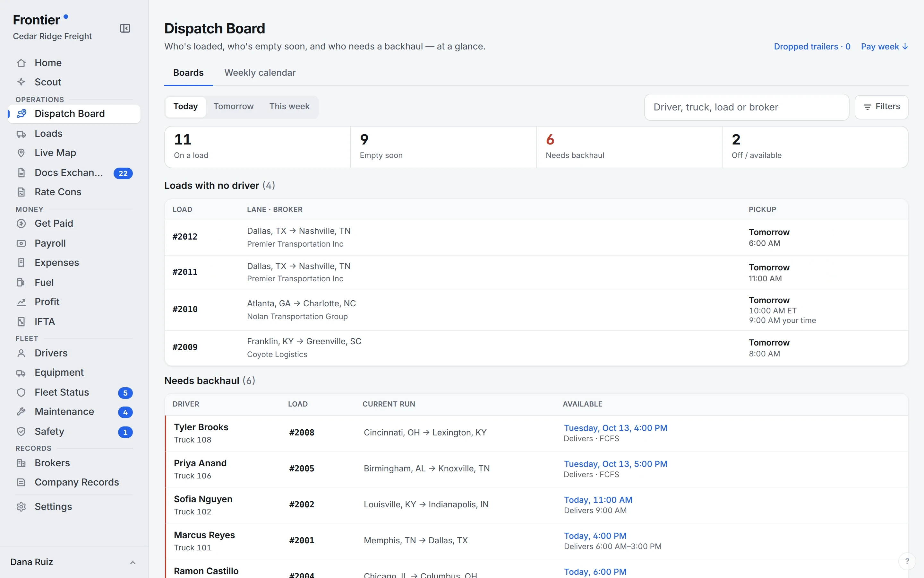This screenshot has width=924, height=578.
Task: Expand the Dana Ruiz user menu
Action: [x=74, y=562]
